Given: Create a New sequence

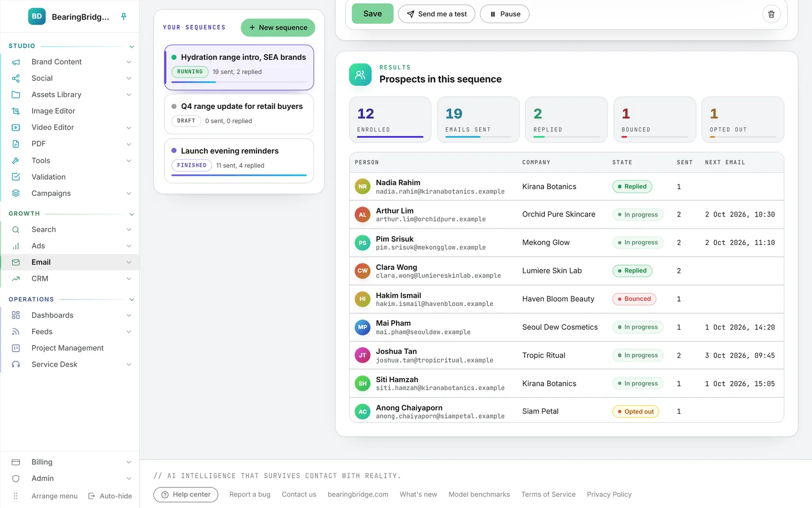Looking at the screenshot, I should pos(278,28).
